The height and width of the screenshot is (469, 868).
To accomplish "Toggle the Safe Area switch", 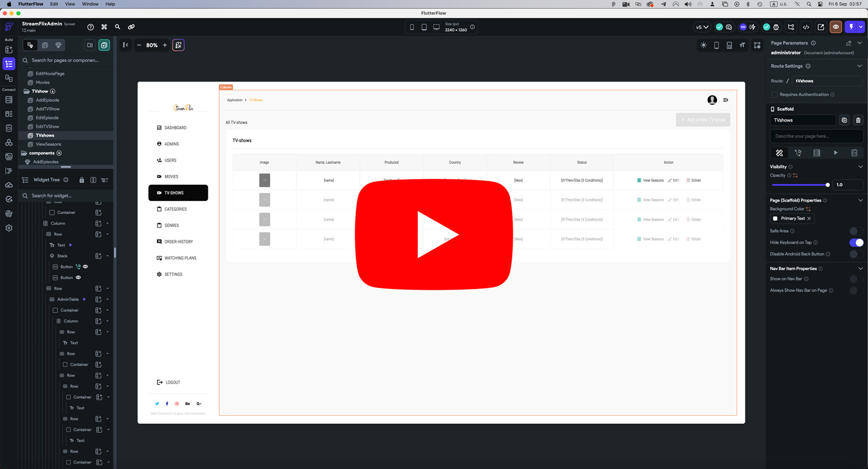I will pos(856,231).
